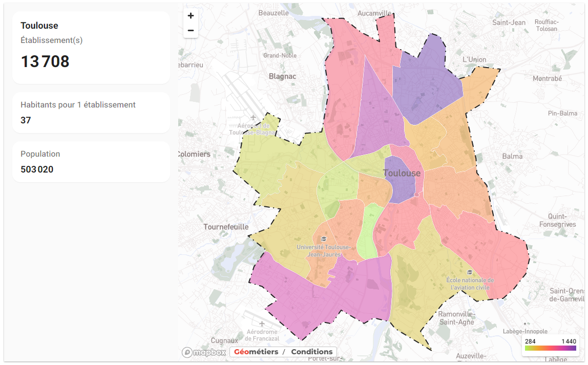Screen dimensions: 588x365
Task: Click the legend maximum value 1 440
Action: (569, 341)
